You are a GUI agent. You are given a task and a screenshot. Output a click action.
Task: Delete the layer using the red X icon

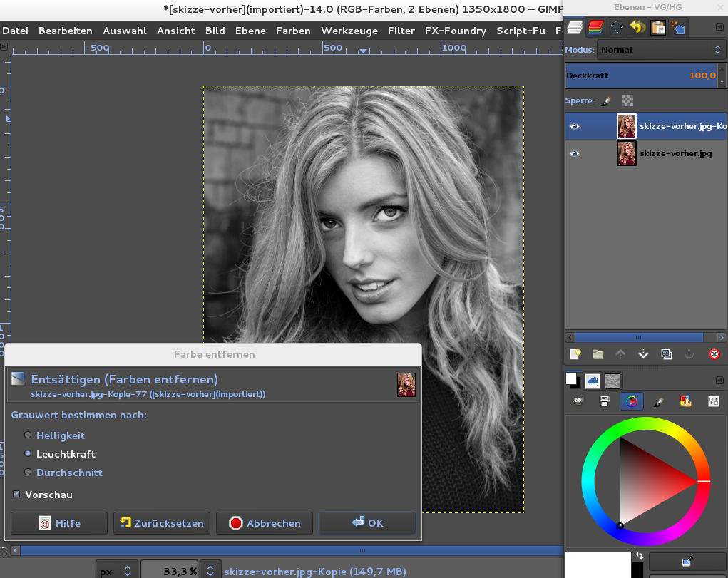714,354
